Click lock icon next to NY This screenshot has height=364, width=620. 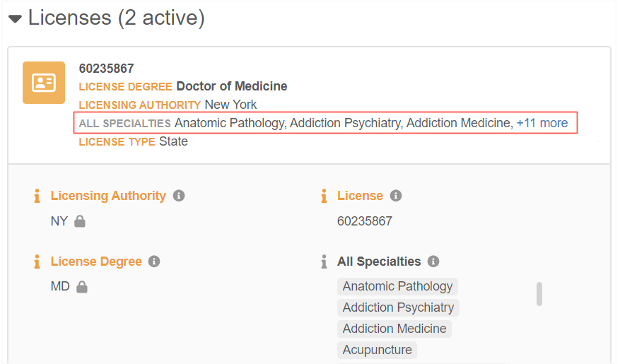[x=80, y=221]
